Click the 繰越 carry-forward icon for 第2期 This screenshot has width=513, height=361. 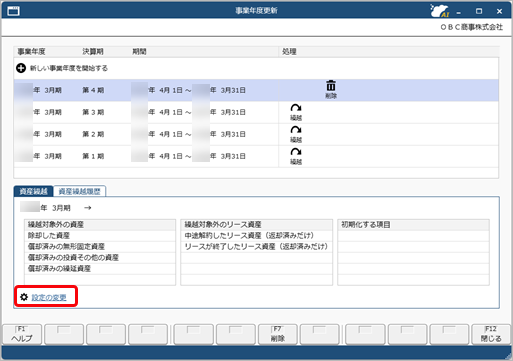[296, 134]
